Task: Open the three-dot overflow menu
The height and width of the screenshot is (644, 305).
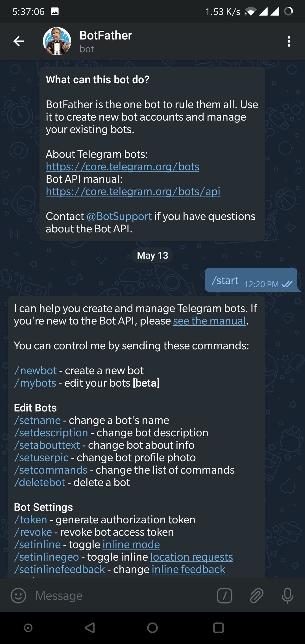Action: click(289, 41)
